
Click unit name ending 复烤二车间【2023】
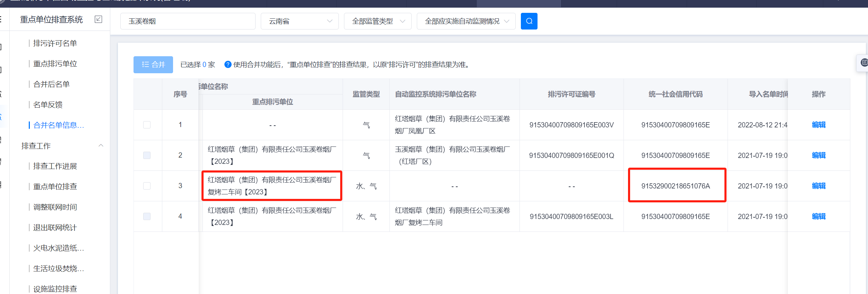pyautogui.click(x=272, y=186)
